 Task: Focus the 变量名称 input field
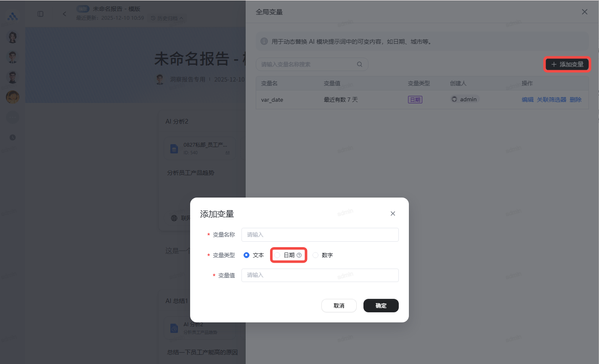point(320,235)
